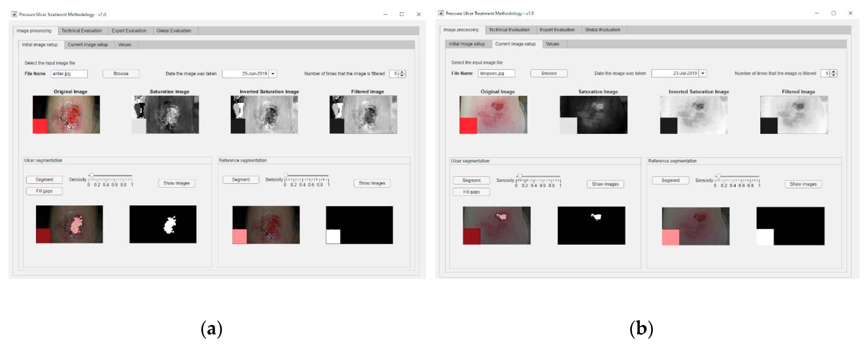This screenshot has width=868, height=346.
Task: Click File Name field containing despues.jpg
Action: [496, 73]
